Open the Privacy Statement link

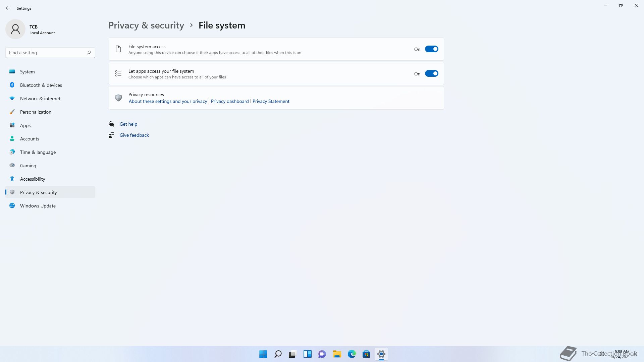coord(271,101)
